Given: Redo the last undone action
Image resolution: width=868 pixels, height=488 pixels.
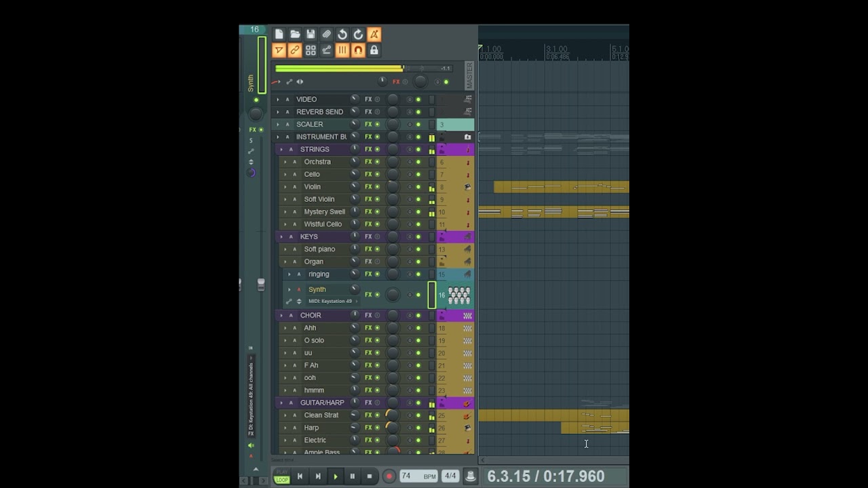Looking at the screenshot, I should click(358, 34).
